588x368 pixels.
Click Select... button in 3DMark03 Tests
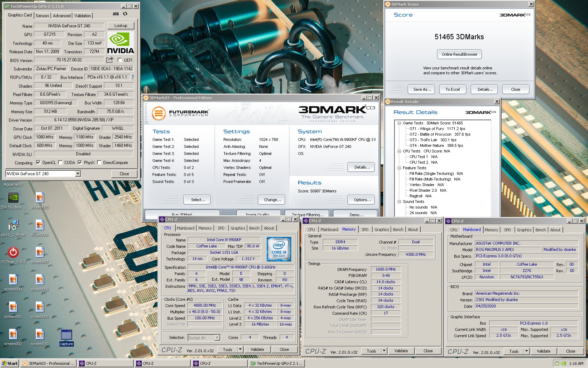[197, 200]
